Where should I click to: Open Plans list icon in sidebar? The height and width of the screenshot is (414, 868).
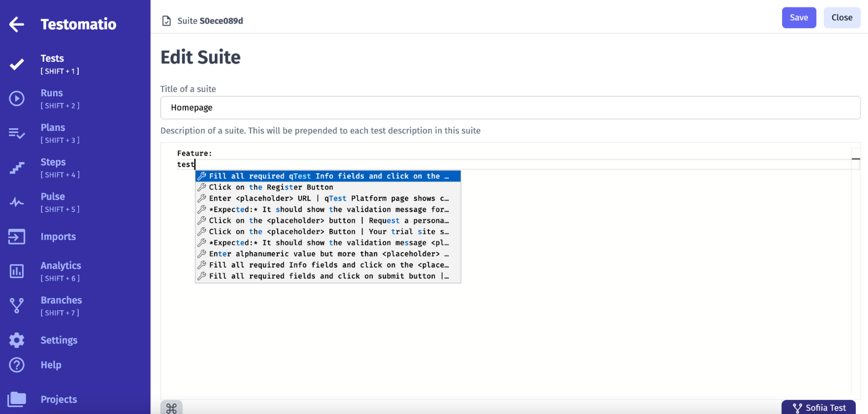point(17,134)
